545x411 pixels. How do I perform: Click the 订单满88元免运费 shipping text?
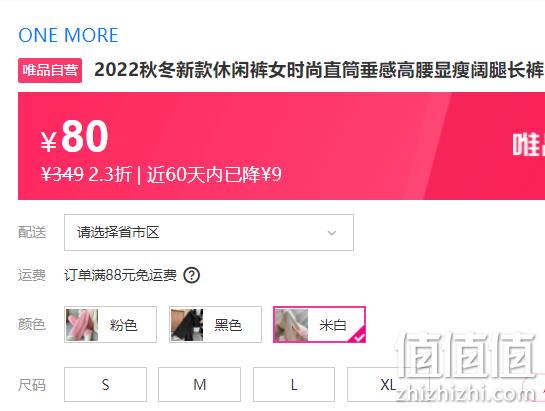pyautogui.click(x=120, y=275)
